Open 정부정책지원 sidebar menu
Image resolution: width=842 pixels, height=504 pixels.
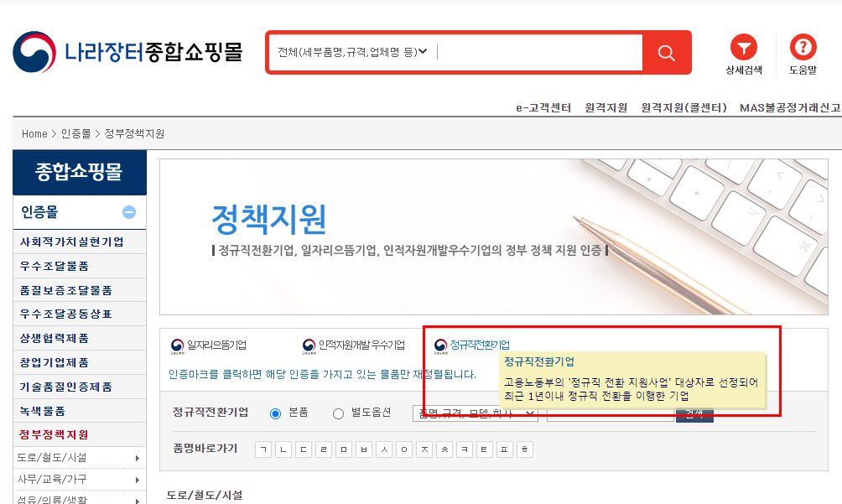pyautogui.click(x=80, y=434)
